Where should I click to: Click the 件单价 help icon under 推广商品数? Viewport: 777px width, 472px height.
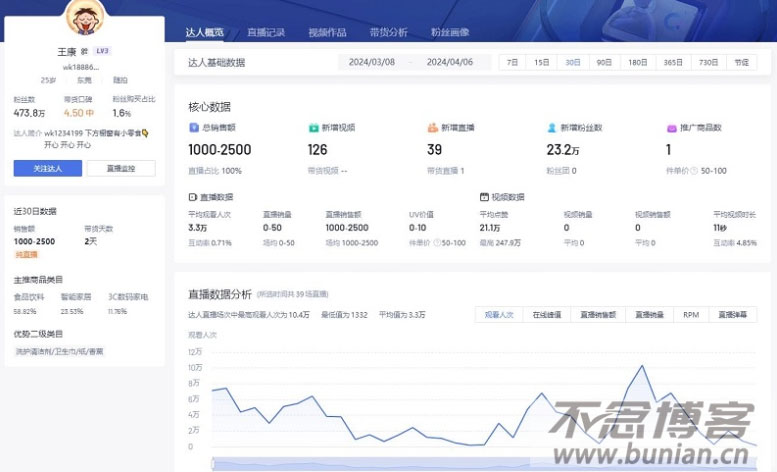(x=694, y=171)
